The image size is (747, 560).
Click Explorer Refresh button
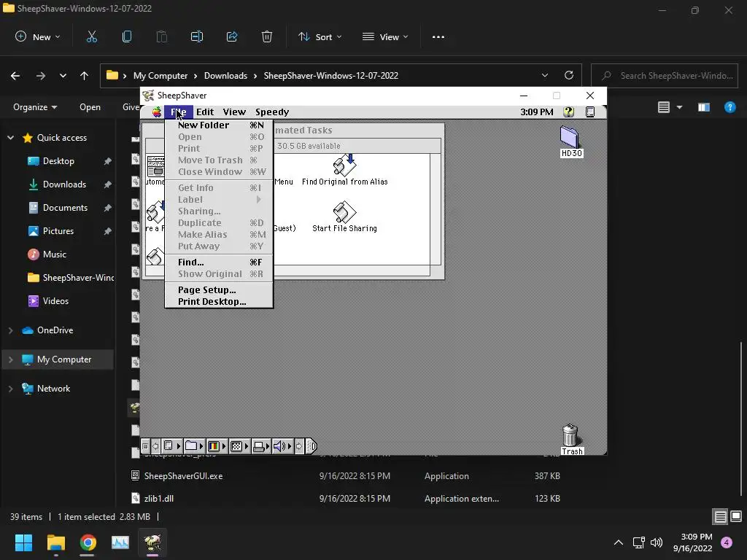pyautogui.click(x=569, y=75)
